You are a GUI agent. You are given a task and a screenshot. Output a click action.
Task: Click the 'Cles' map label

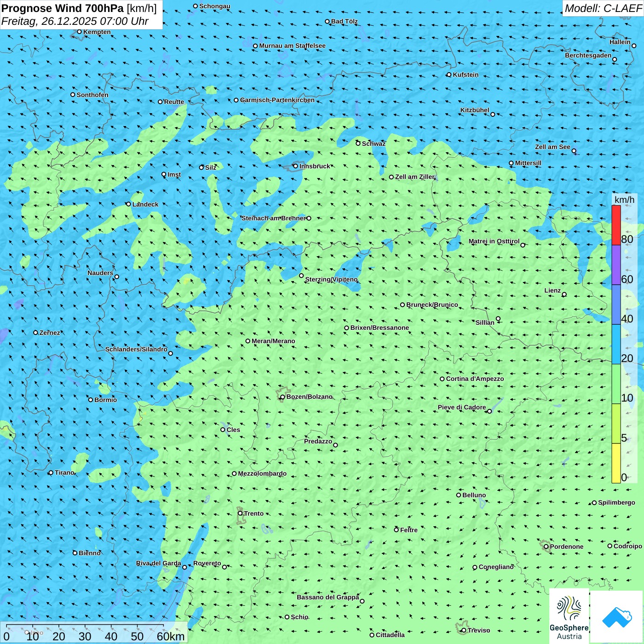(233, 430)
